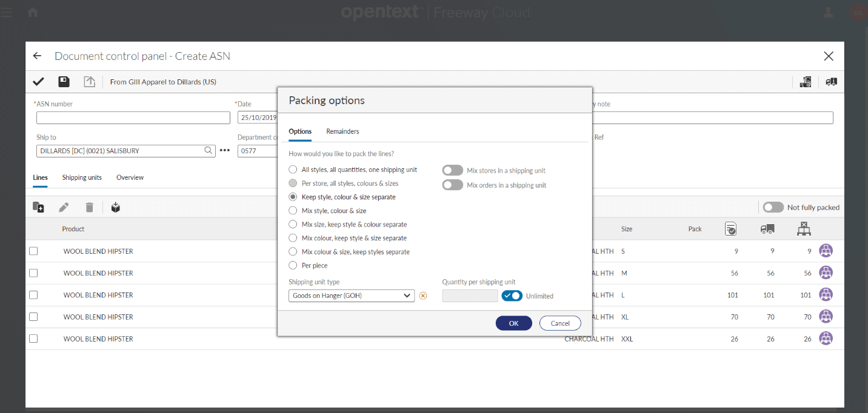Check the first WOOL BLEND HIPSTER row checkbox
Screen dimensions: 868x413
coord(33,251)
